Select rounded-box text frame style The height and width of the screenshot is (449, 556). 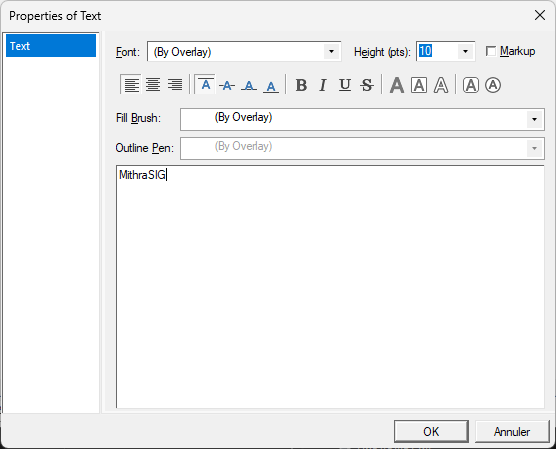pyautogui.click(x=471, y=85)
